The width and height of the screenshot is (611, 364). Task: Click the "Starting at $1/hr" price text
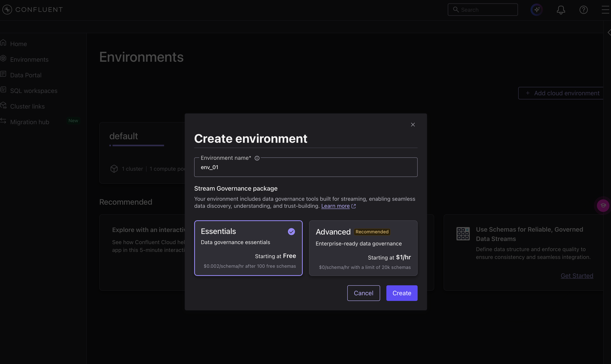point(389,257)
